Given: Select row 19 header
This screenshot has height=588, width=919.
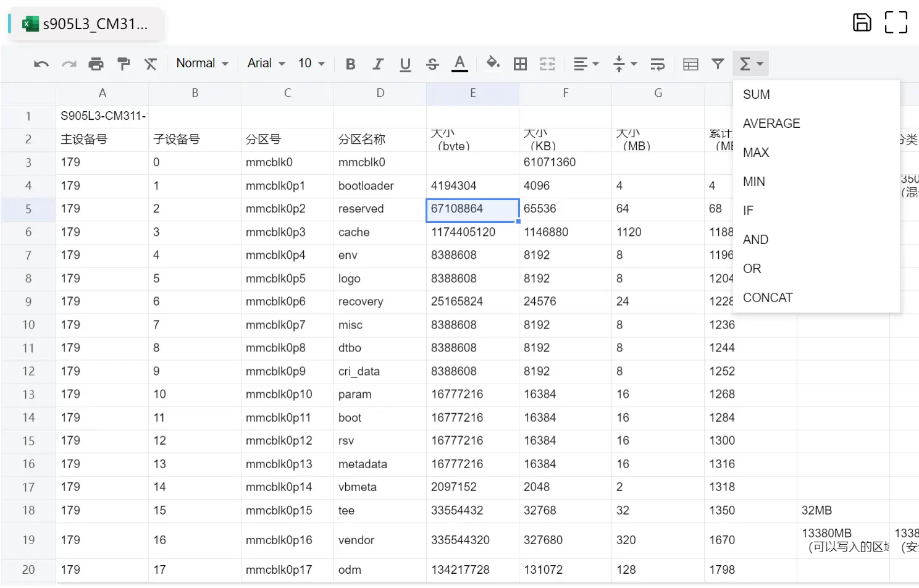Looking at the screenshot, I should (28, 540).
